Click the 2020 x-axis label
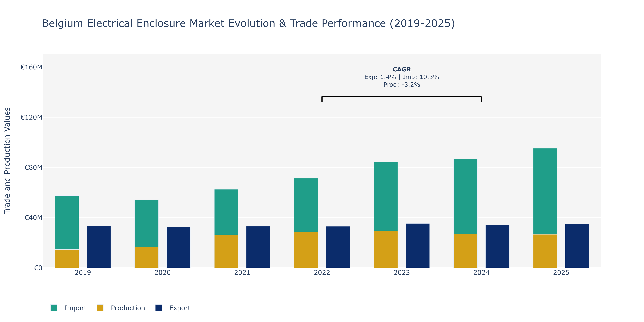Screen dimensions: 644x322 [x=162, y=272]
